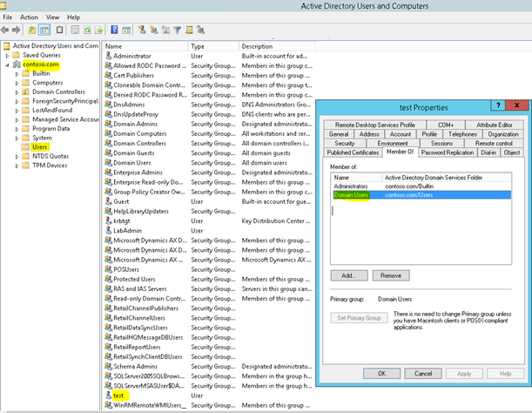The image size is (532, 413).
Task: Click the blue Help icon in the toolbar
Action: pos(116,30)
